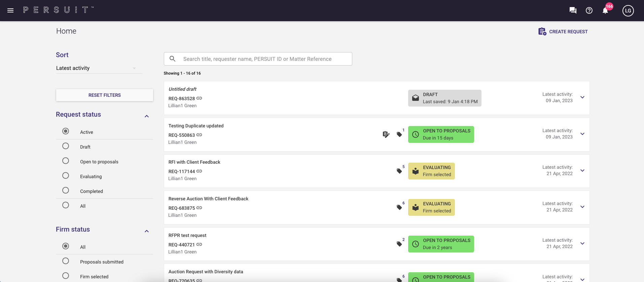This screenshot has width=644, height=282.
Task: Open the hamburger navigation menu
Action: click(x=10, y=10)
